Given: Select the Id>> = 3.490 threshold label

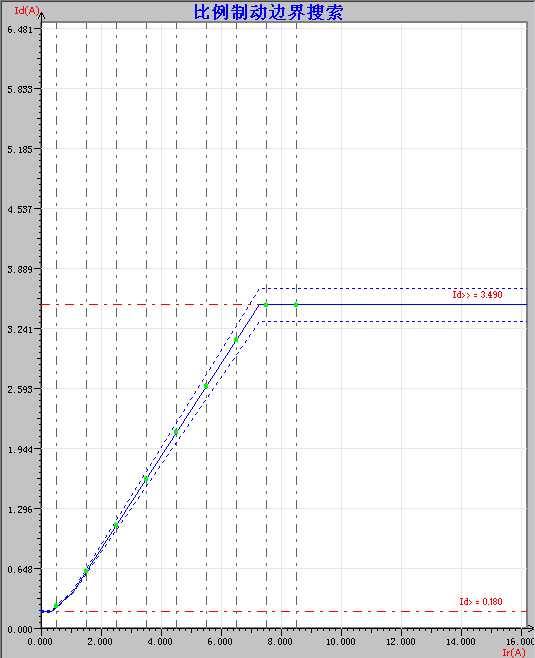Looking at the screenshot, I should (x=477, y=295).
